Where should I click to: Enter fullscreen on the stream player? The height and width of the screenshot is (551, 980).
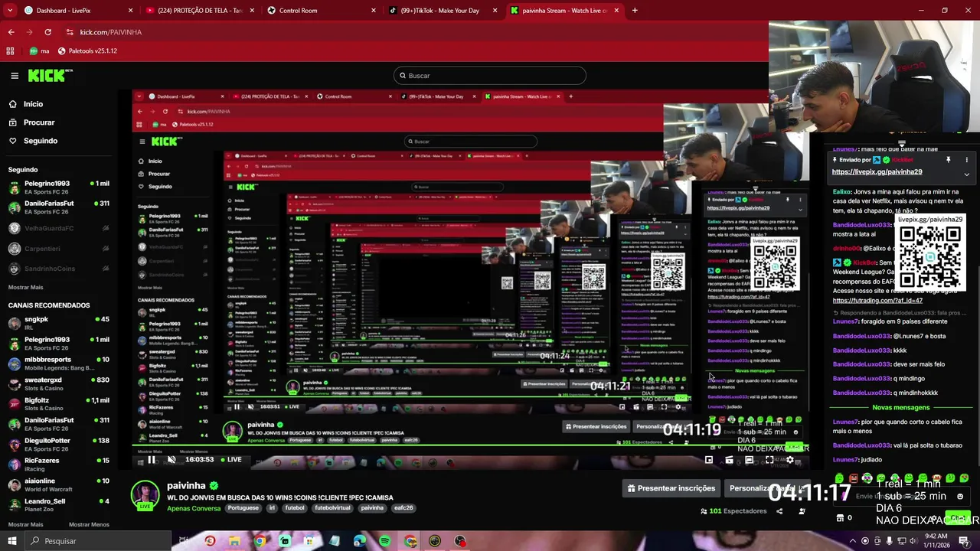(769, 460)
